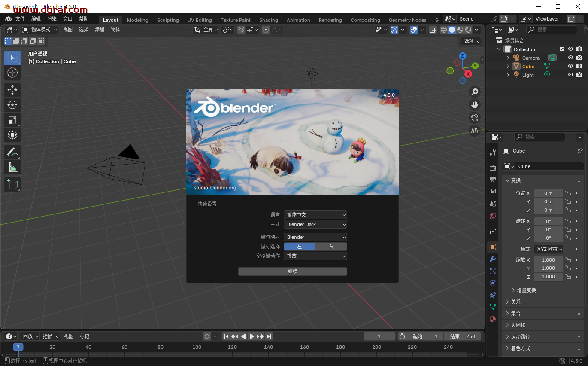Click the end frame field 250
Image resolution: width=588 pixels, height=366 pixels.
[463, 336]
